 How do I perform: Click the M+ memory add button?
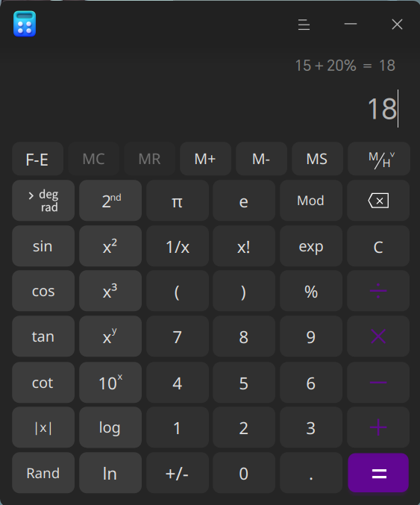205,159
